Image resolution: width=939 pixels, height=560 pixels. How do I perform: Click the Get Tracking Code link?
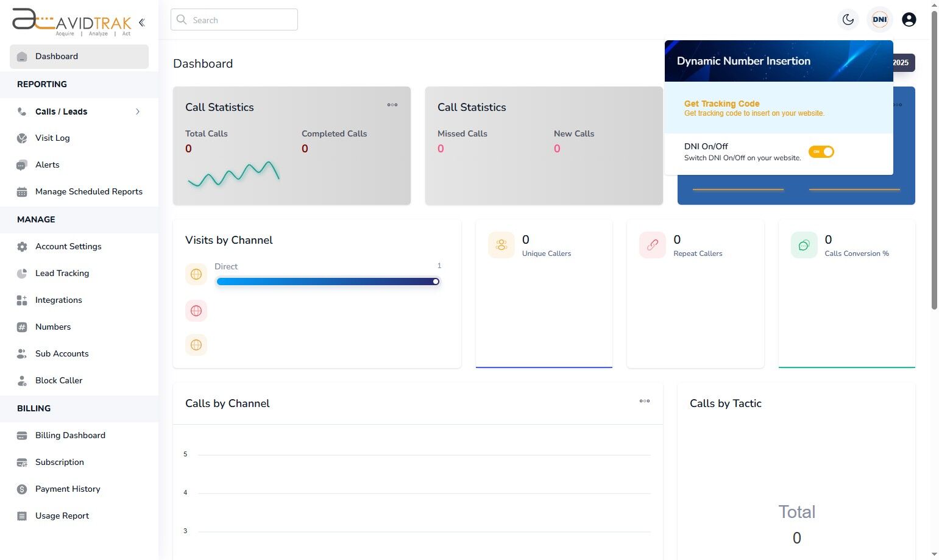tap(721, 104)
